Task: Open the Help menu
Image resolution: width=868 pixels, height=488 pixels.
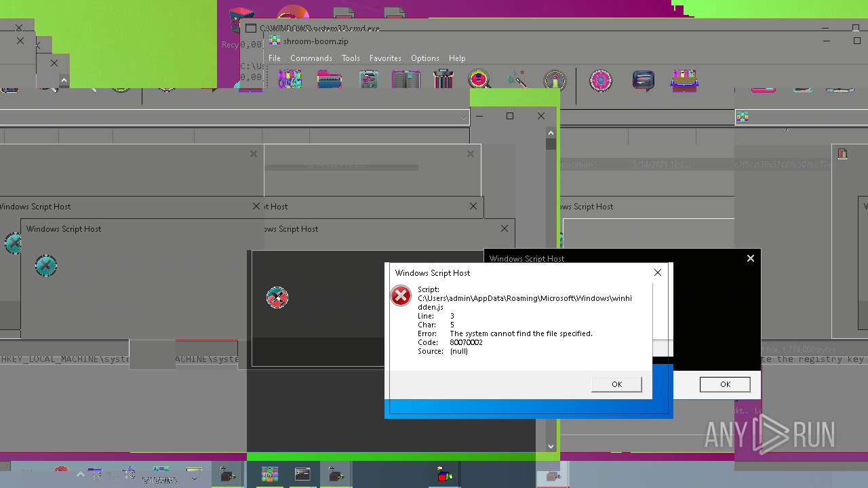Action: [x=457, y=58]
